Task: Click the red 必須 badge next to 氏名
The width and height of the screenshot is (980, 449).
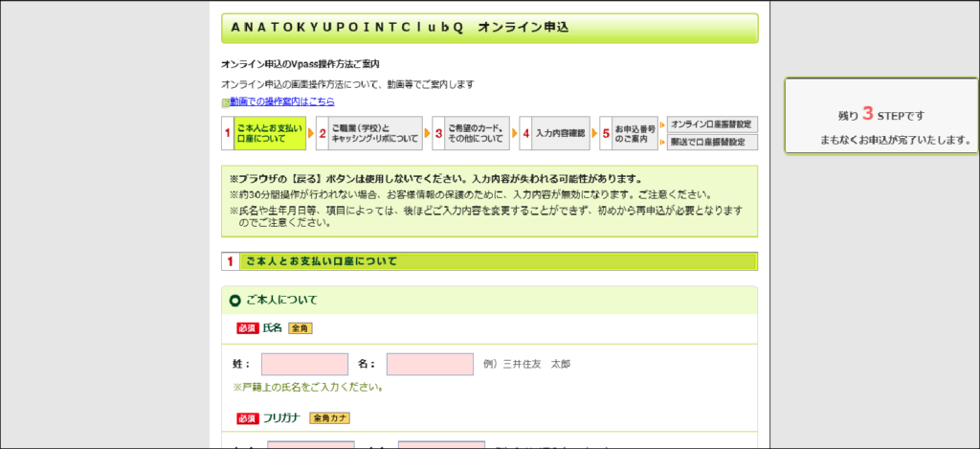Action: tap(248, 328)
